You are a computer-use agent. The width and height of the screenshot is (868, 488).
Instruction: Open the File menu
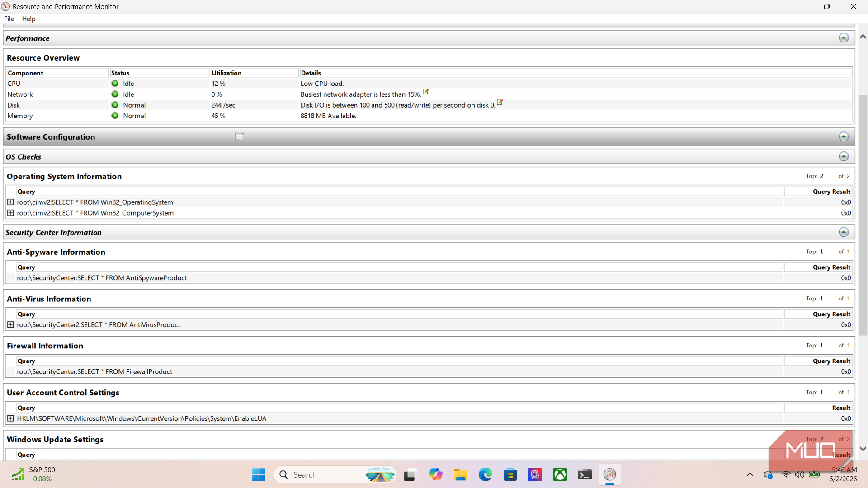pyautogui.click(x=9, y=19)
